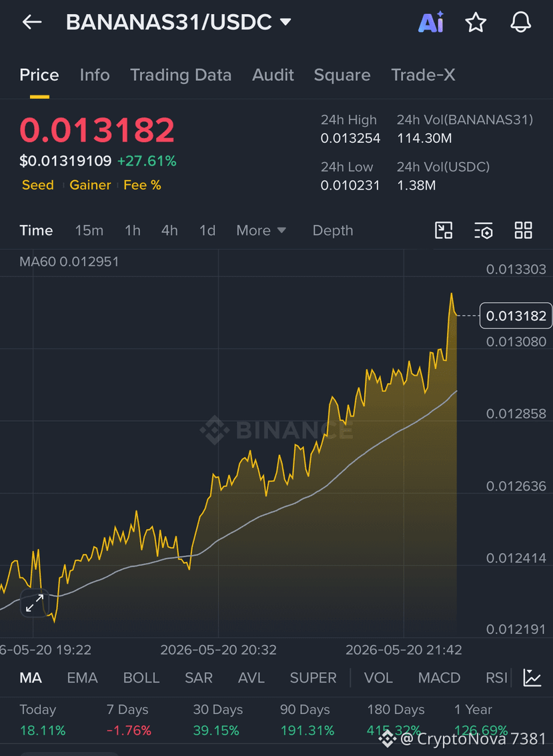Click the chart's peak price point
The width and height of the screenshot is (553, 756).
click(451, 294)
